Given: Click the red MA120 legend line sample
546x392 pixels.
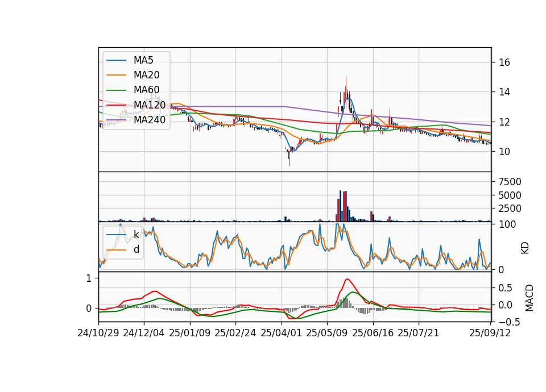Looking at the screenshot, I should tap(116, 105).
